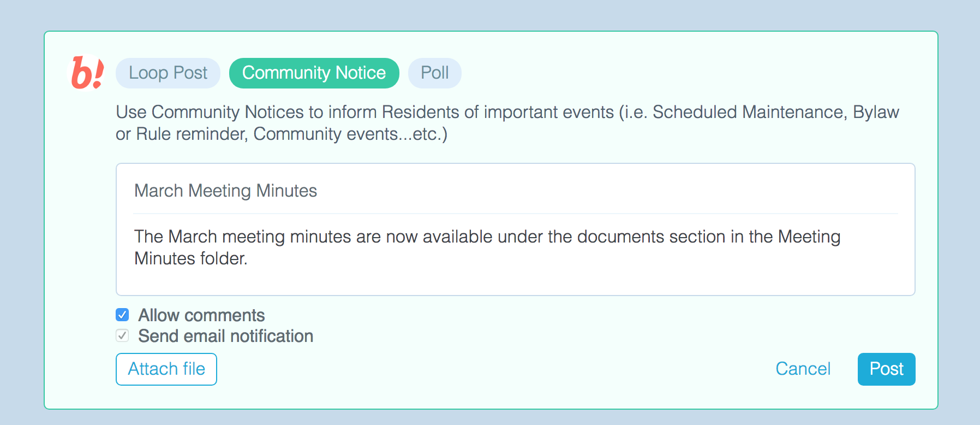Click the red b! logo icon
980x425 pixels.
coord(87,73)
